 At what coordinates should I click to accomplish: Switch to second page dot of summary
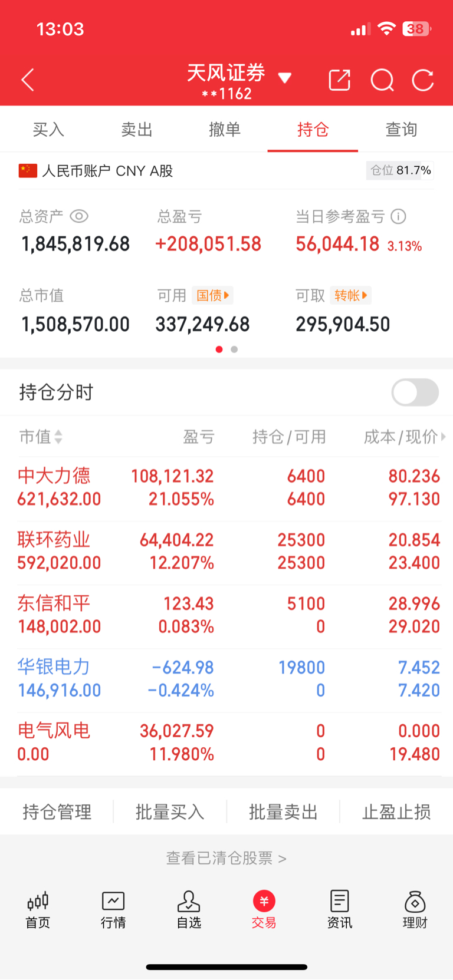point(234,349)
